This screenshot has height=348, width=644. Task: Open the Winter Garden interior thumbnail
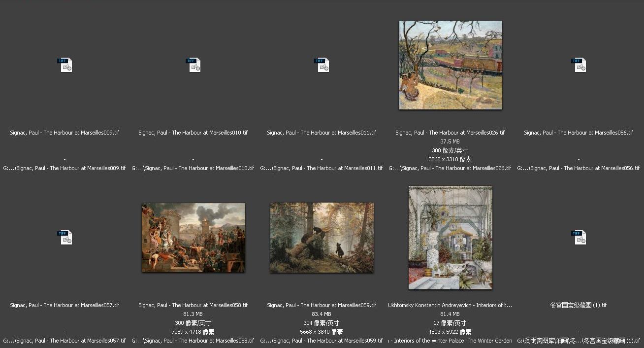point(450,238)
